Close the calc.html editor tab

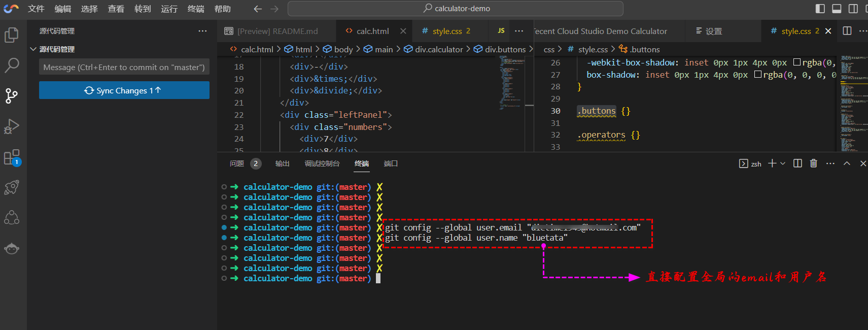point(403,31)
